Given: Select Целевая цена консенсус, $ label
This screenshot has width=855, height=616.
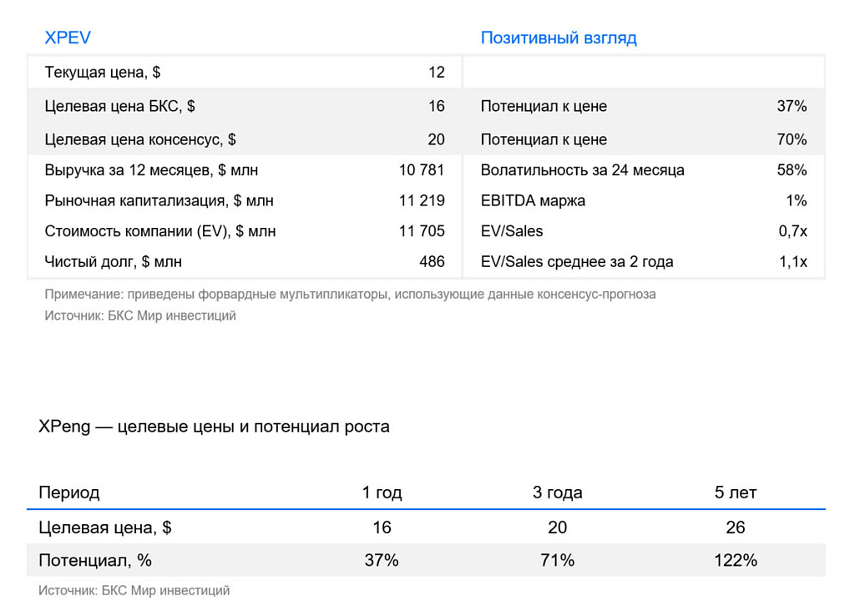Looking at the screenshot, I should tap(140, 139).
